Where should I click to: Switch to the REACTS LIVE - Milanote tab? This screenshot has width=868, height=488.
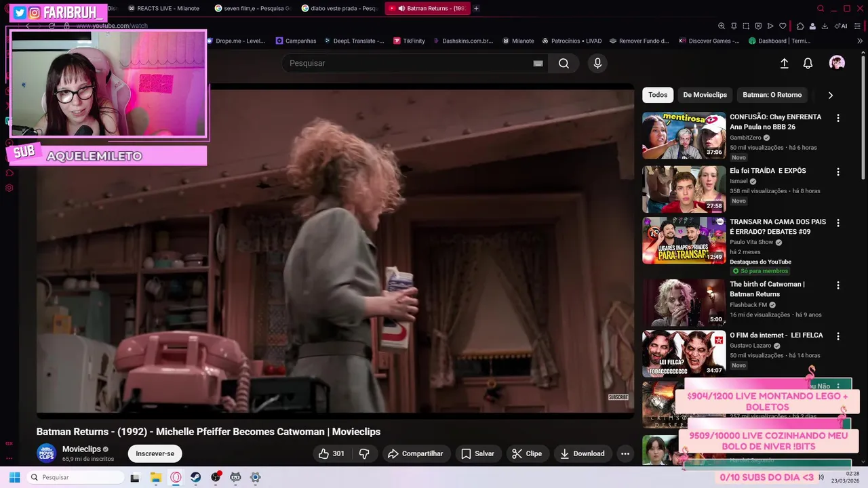163,8
